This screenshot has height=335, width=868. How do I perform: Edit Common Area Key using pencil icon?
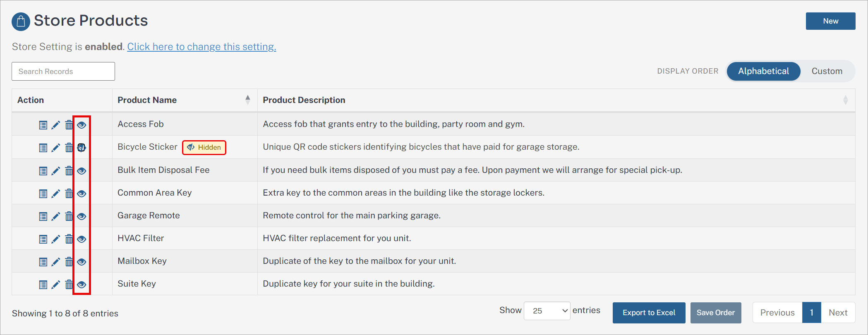(x=56, y=194)
